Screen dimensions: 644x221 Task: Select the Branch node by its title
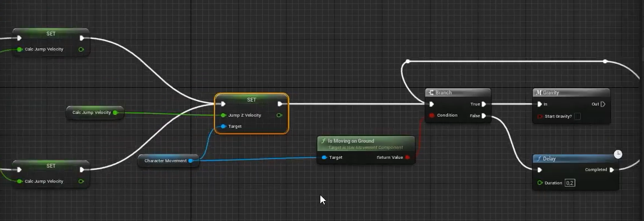(x=443, y=93)
